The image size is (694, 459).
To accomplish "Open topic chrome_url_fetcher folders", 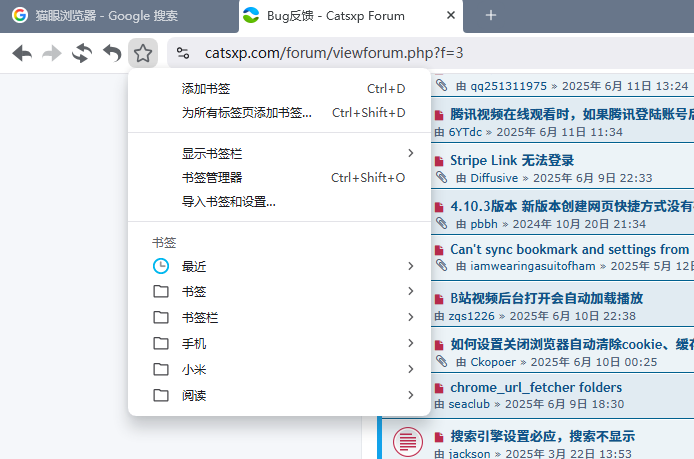I will click(x=536, y=387).
